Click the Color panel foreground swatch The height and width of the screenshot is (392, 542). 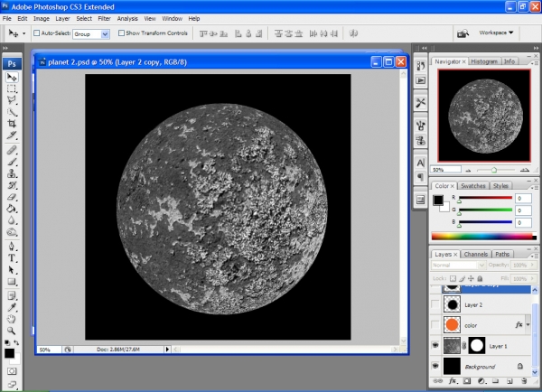tap(438, 200)
